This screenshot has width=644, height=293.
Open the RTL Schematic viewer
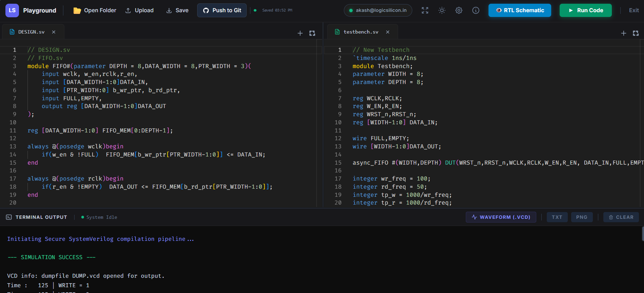click(520, 11)
